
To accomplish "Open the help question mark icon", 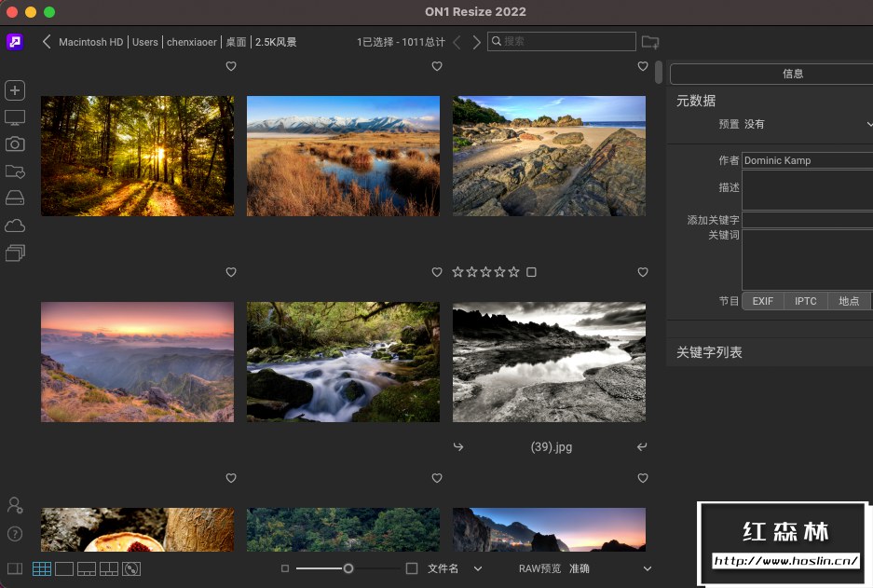I will [x=15, y=534].
